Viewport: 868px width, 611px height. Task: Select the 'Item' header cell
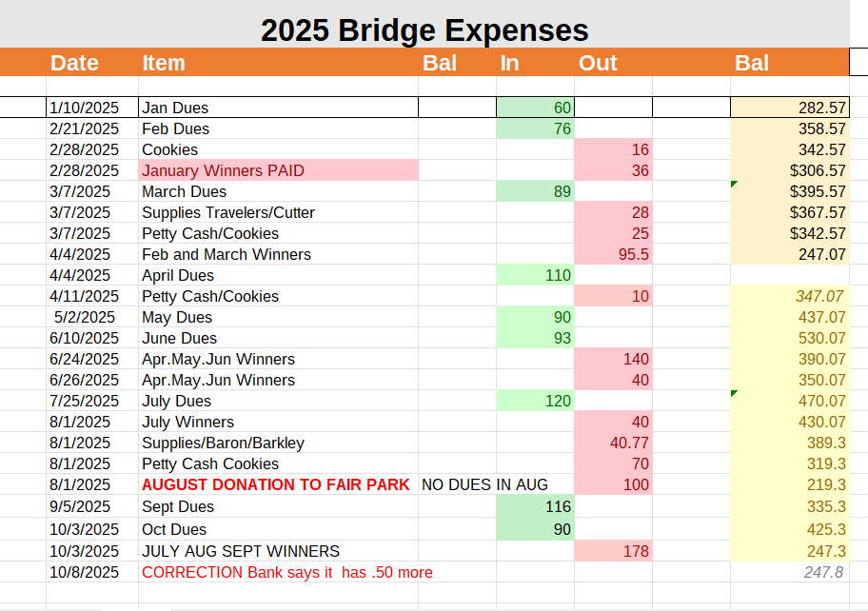(x=164, y=63)
